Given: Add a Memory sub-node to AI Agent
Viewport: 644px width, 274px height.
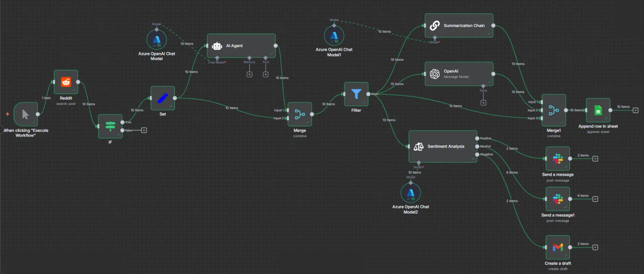Looking at the screenshot, I should pos(250,75).
